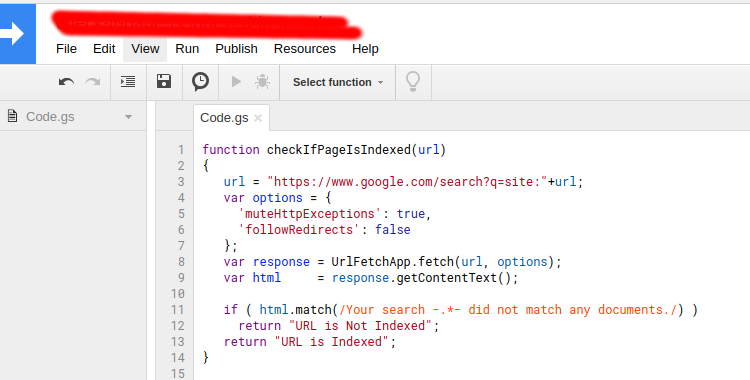Screen dimensions: 750x380
Task: Click UrlFetchApp.fetch in line 8
Action: [392, 262]
